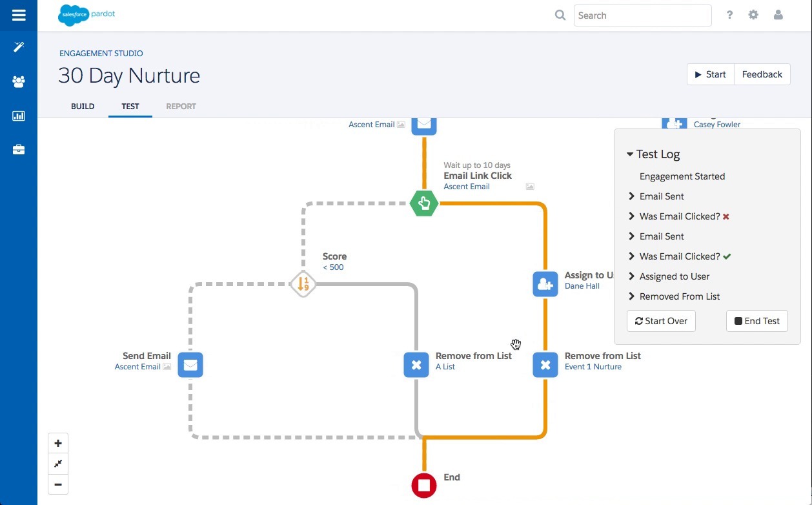
Task: Switch to the TEST tab
Action: coord(130,107)
